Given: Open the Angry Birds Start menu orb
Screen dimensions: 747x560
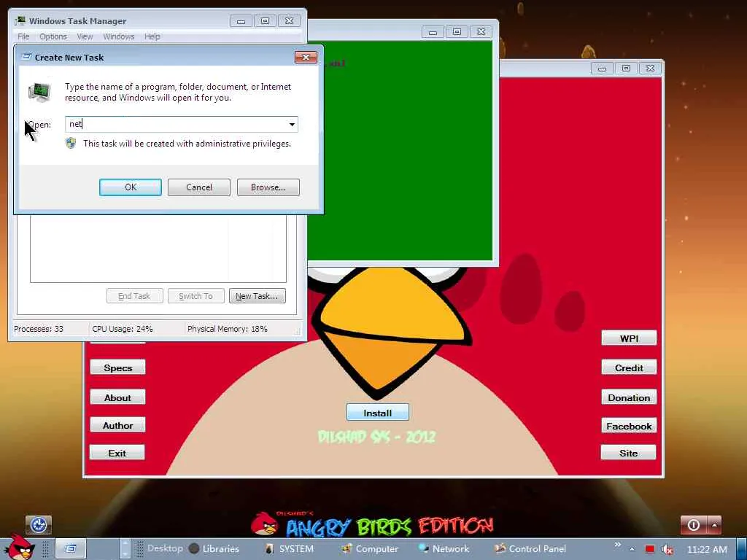Looking at the screenshot, I should pos(18,547).
